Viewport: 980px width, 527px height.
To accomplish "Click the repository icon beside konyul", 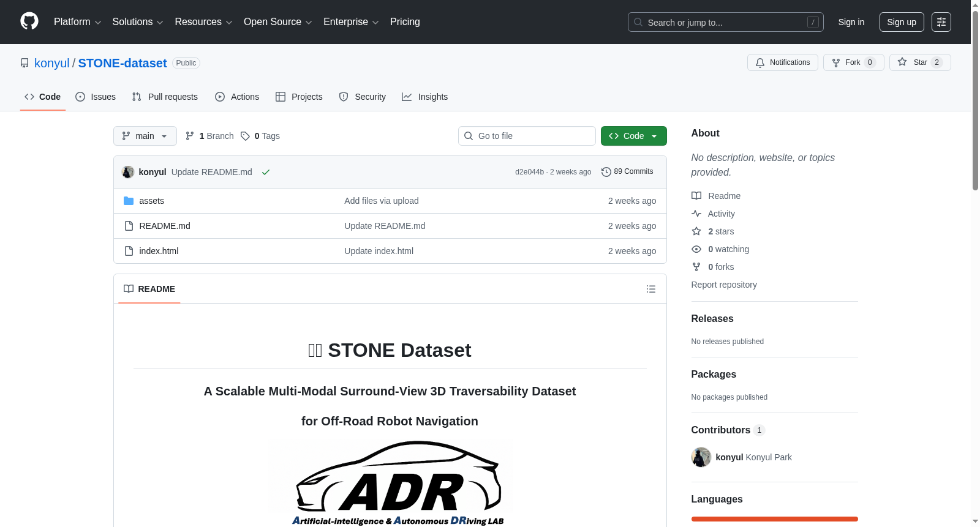I will coord(24,63).
